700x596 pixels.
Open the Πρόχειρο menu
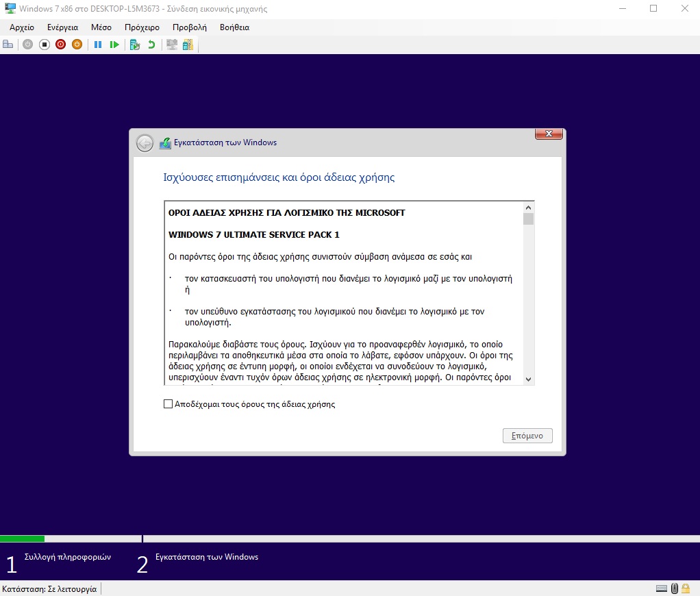(x=142, y=27)
